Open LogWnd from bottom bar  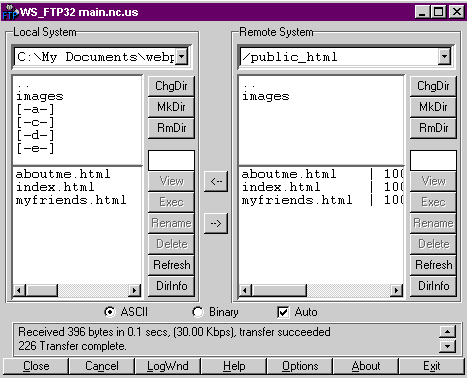point(168,366)
